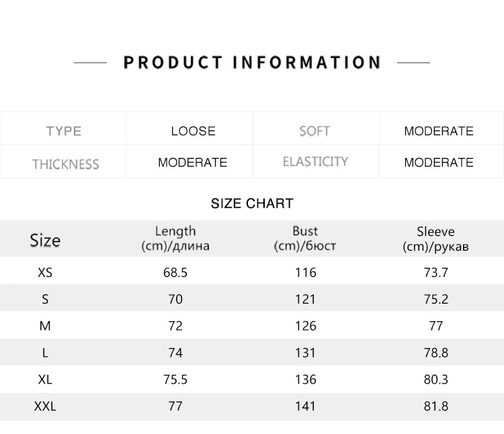Click the 68.5 length value

(175, 272)
